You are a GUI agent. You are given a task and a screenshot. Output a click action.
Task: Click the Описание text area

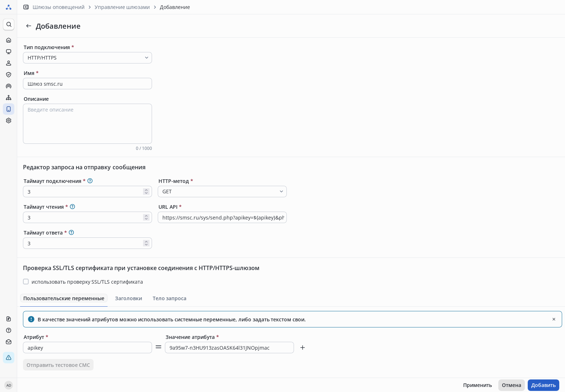click(x=87, y=124)
